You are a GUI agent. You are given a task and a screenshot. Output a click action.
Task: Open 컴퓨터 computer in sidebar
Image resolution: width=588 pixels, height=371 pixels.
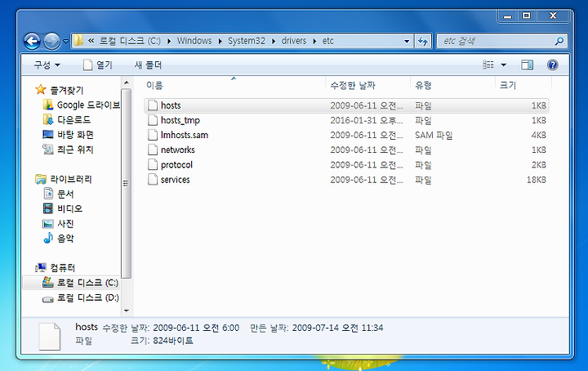tap(63, 268)
